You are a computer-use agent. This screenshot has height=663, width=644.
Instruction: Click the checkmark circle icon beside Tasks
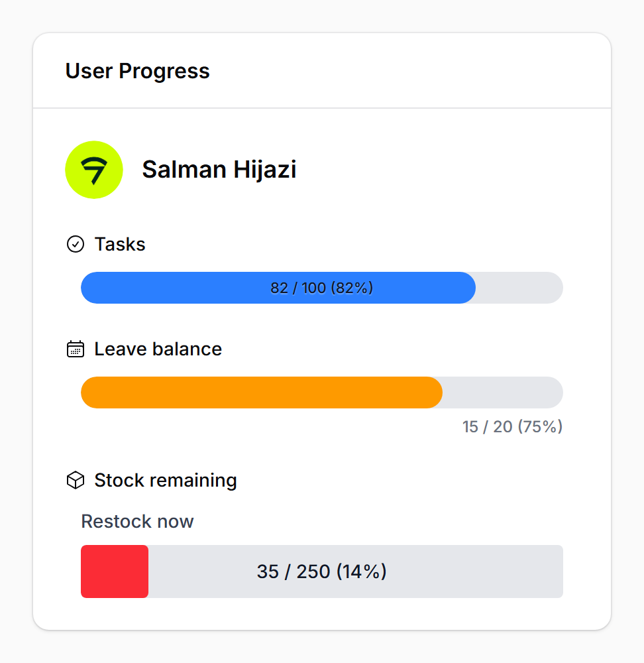pos(76,244)
